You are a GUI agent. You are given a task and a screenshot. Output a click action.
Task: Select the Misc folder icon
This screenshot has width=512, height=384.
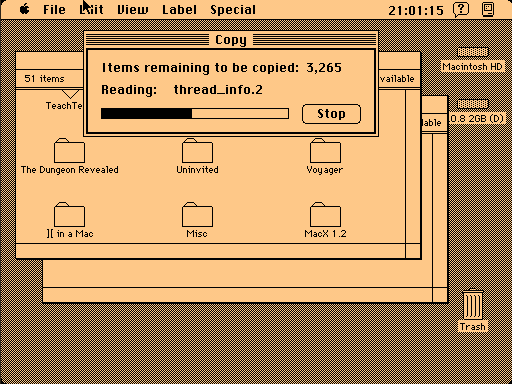pyautogui.click(x=197, y=214)
